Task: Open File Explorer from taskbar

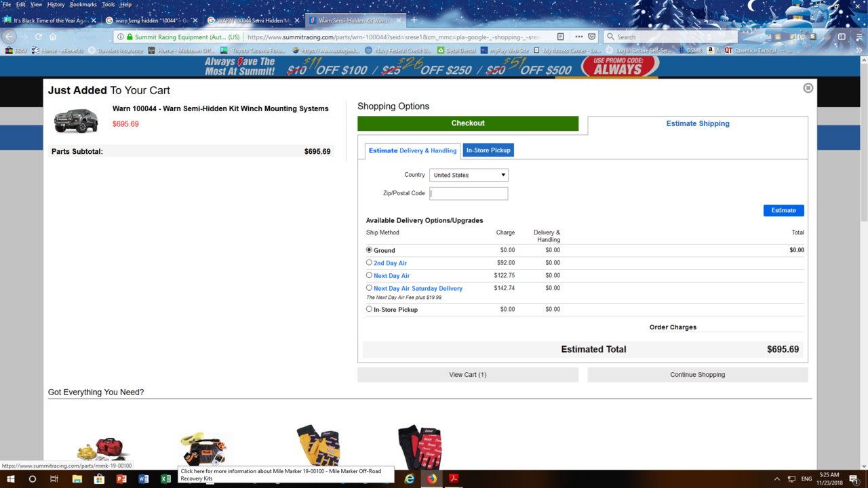Action: tap(77, 479)
